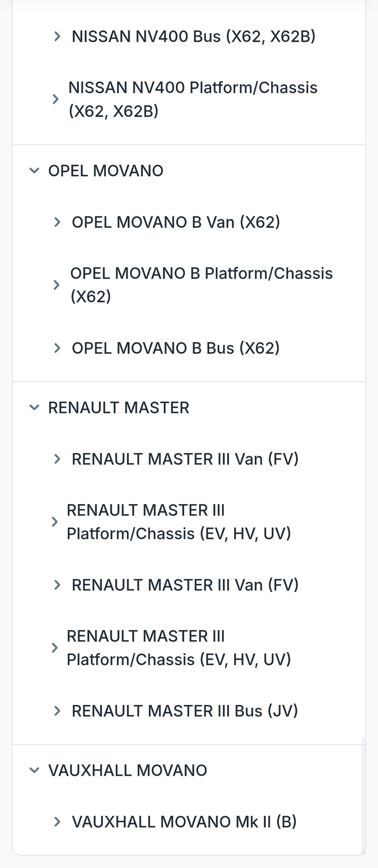Click the RENAULT MASTER heading text
The image size is (378, 868).
click(x=119, y=408)
